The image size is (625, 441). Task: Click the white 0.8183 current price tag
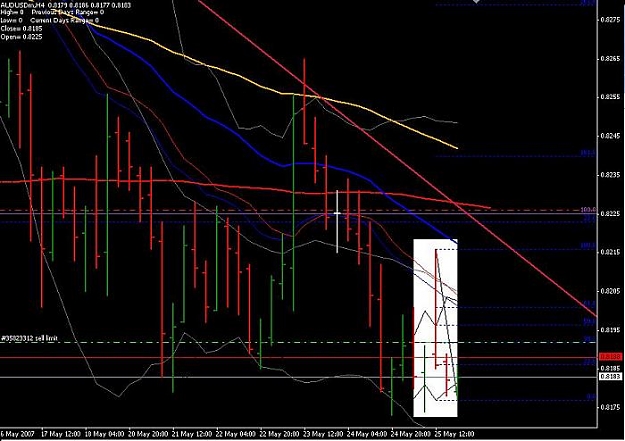click(611, 376)
